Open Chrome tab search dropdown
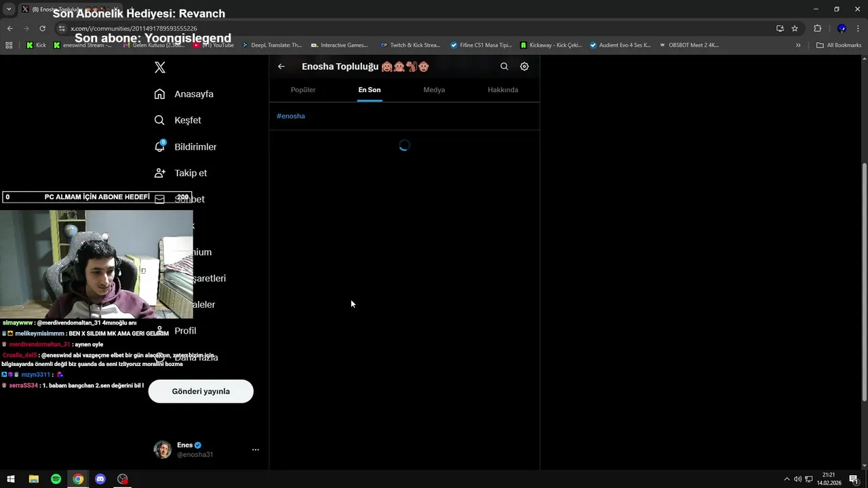 coord(9,9)
